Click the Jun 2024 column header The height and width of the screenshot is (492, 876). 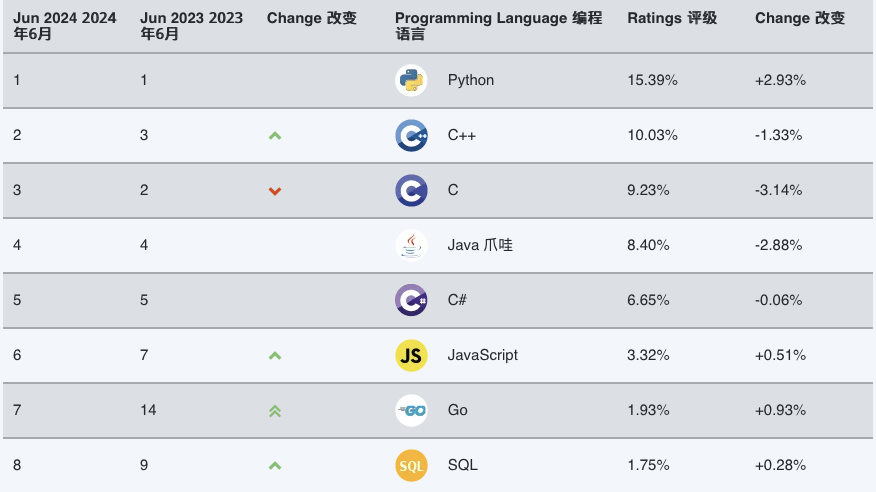point(65,26)
